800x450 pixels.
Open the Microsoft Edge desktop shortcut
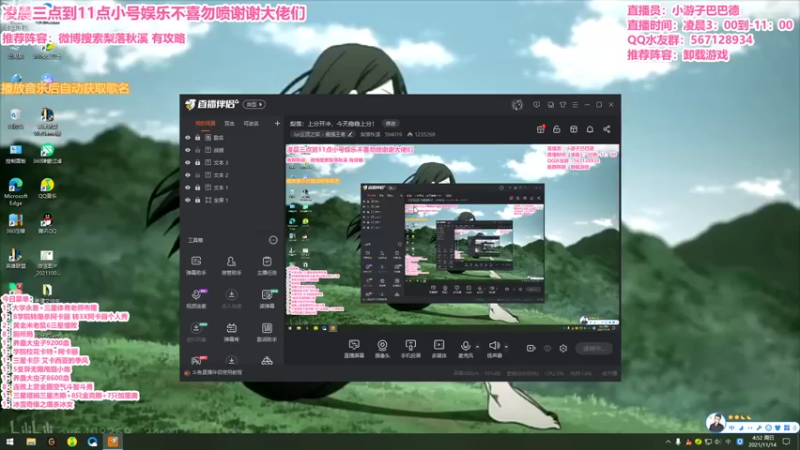(x=15, y=192)
